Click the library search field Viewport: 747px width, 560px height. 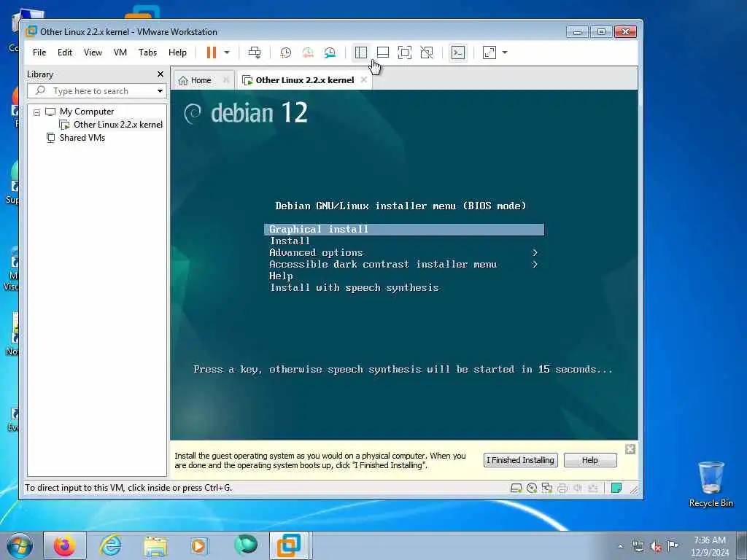tap(97, 90)
